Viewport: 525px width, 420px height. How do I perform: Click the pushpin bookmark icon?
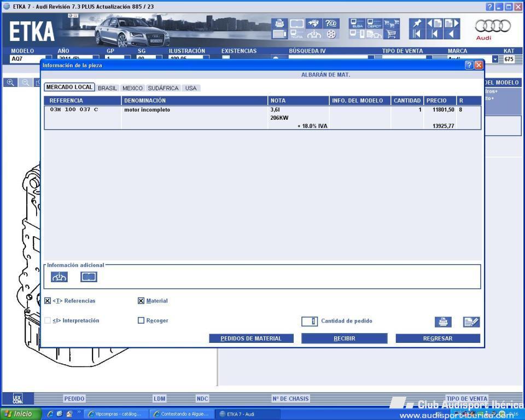[x=417, y=24]
